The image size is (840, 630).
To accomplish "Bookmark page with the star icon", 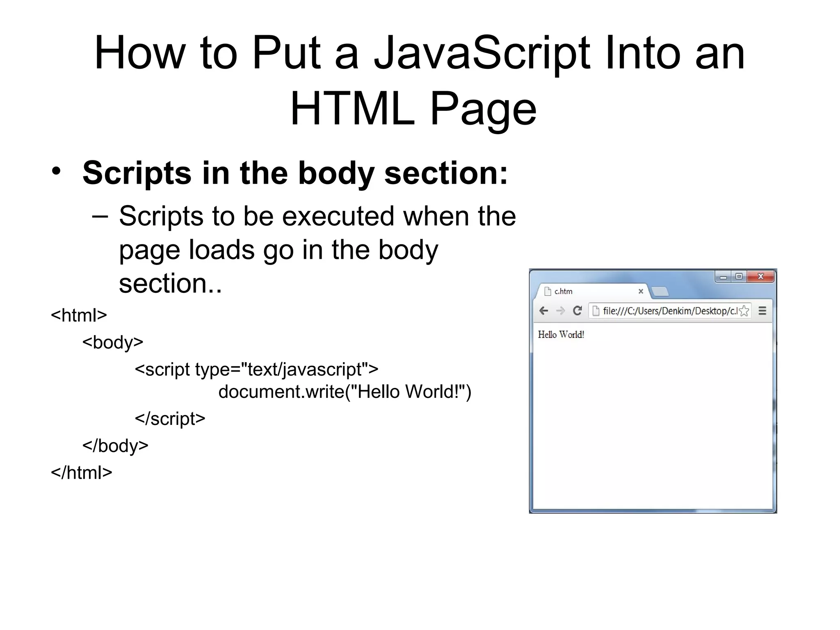I will tap(744, 311).
